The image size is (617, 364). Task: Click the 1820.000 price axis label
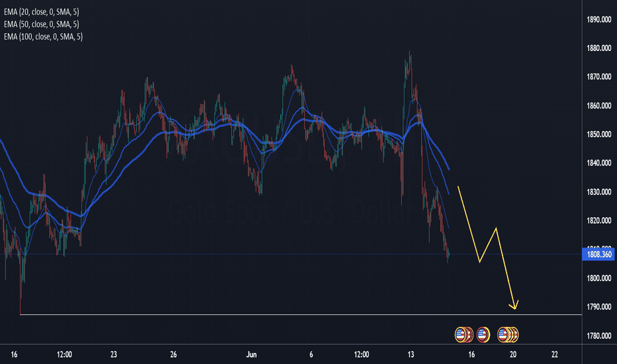click(x=599, y=220)
